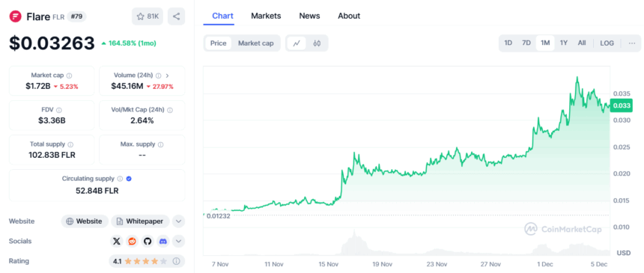Expand Volume (24h) details arrow
The width and height of the screenshot is (644, 273).
point(168,76)
